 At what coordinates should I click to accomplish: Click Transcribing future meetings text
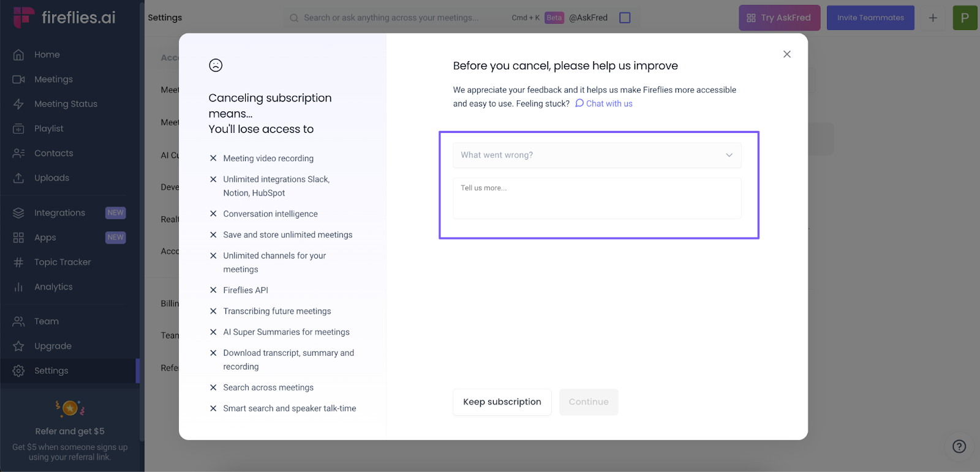click(x=277, y=311)
